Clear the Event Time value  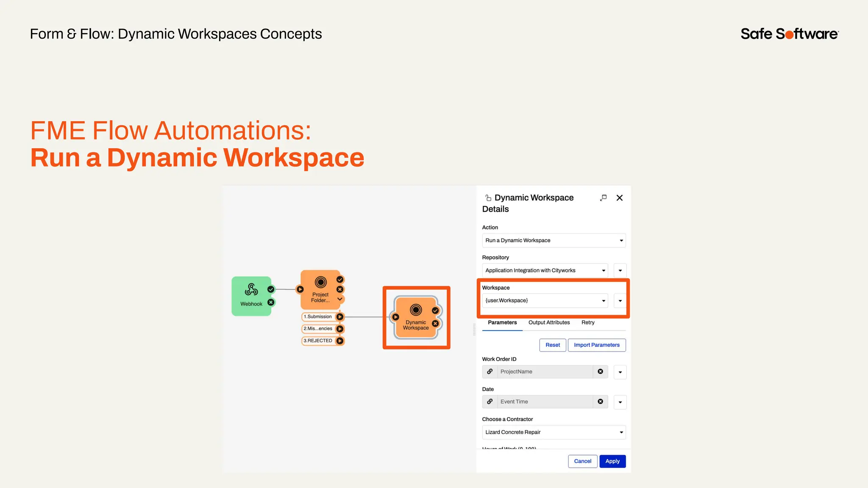pos(600,402)
